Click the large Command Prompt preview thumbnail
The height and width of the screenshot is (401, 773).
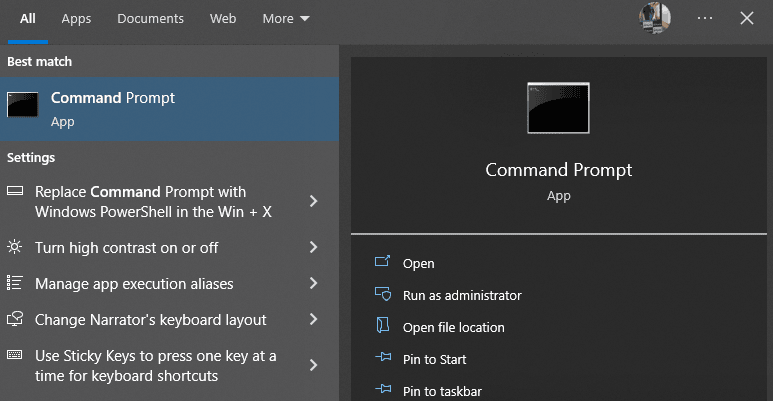tap(558, 108)
